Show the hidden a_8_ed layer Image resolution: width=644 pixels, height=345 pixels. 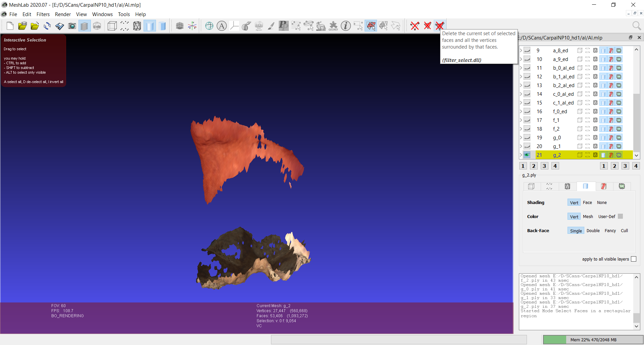click(x=527, y=50)
